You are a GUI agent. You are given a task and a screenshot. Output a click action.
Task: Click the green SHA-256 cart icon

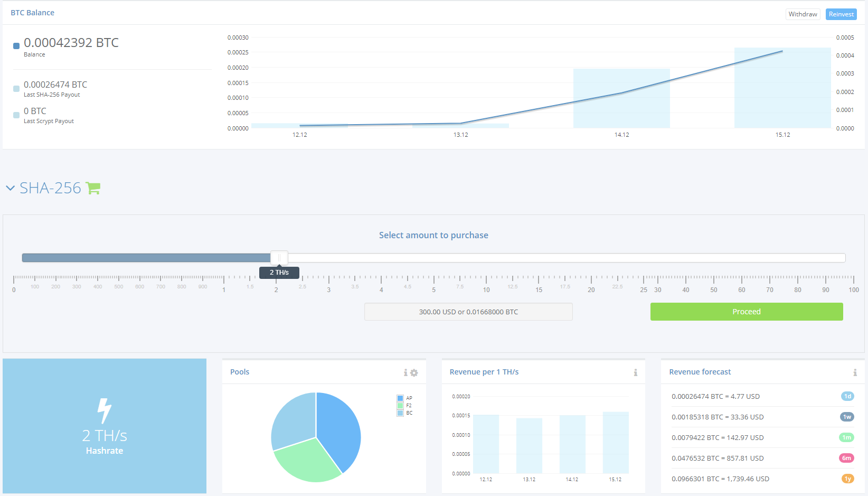[93, 188]
